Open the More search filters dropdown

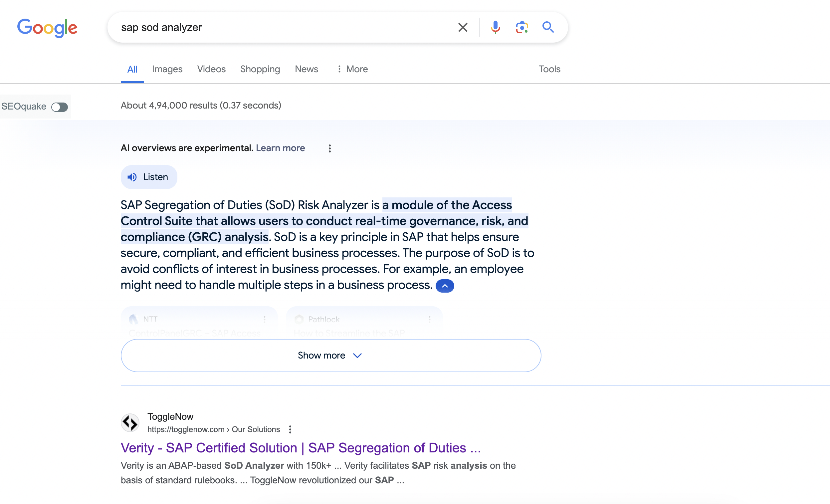(352, 69)
